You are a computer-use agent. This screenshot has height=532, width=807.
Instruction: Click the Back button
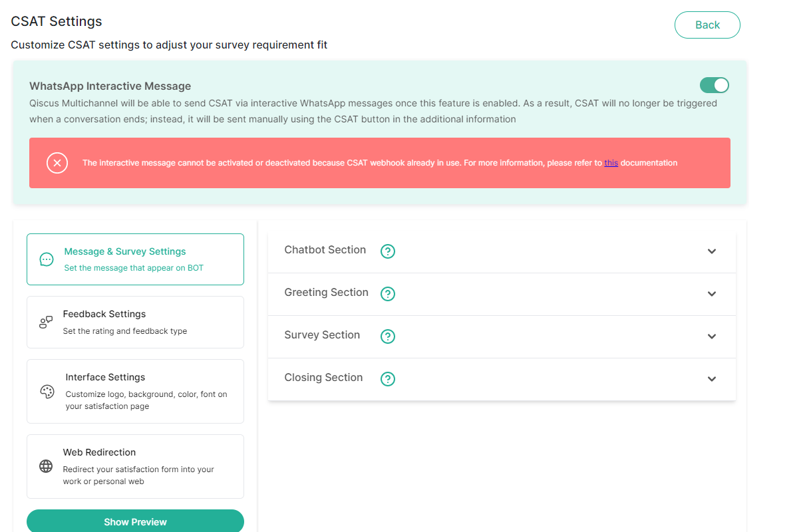(707, 25)
